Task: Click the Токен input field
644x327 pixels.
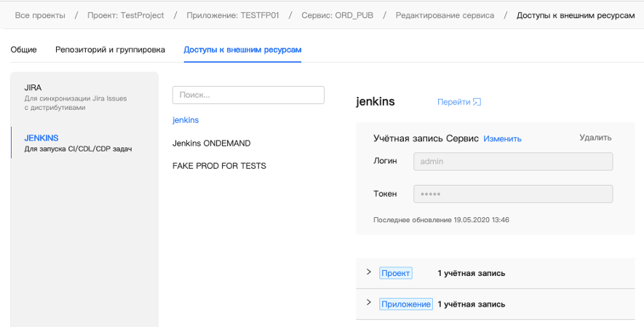Action: 513,194
